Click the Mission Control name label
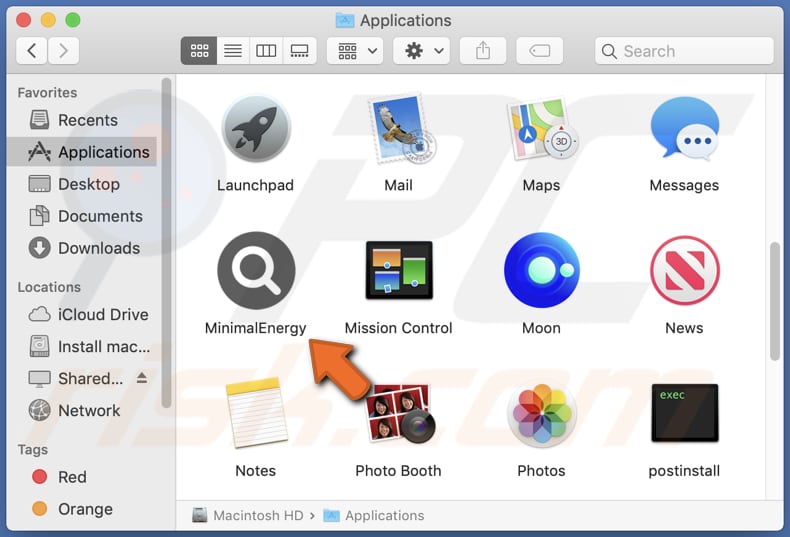The width and height of the screenshot is (790, 537). tap(399, 328)
